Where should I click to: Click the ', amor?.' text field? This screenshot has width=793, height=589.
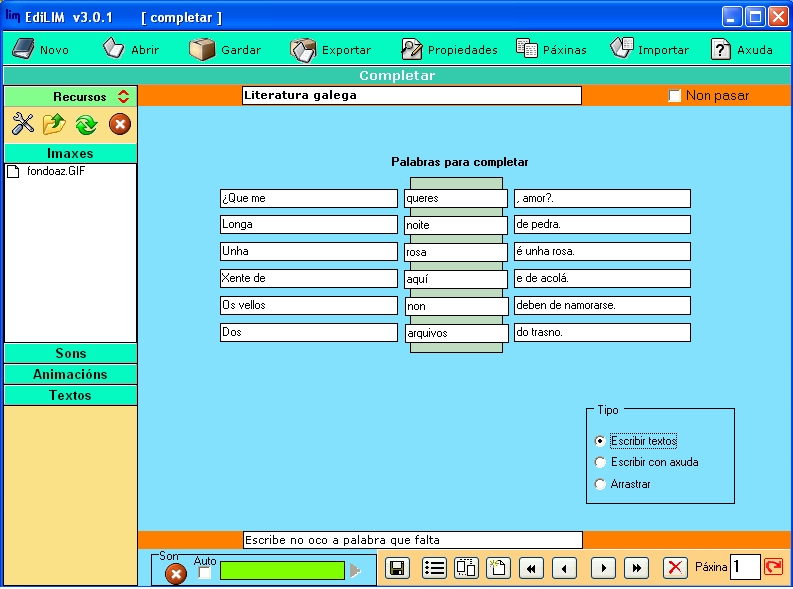click(602, 198)
